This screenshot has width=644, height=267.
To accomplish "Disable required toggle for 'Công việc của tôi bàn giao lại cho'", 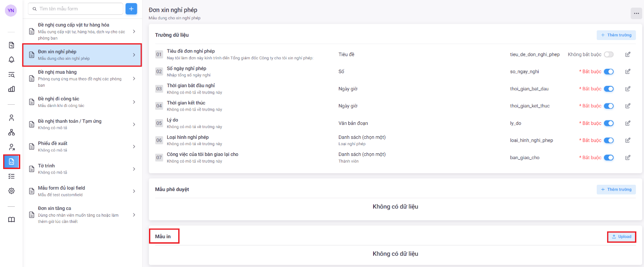I will point(608,158).
